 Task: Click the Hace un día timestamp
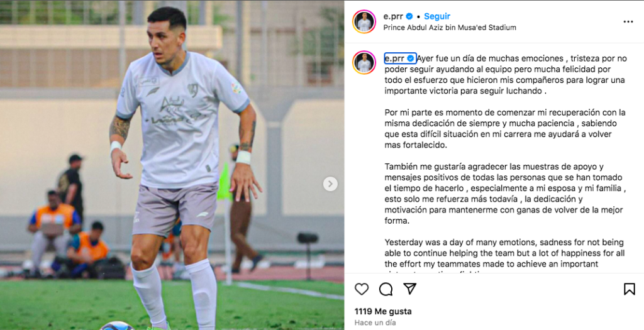click(x=375, y=322)
